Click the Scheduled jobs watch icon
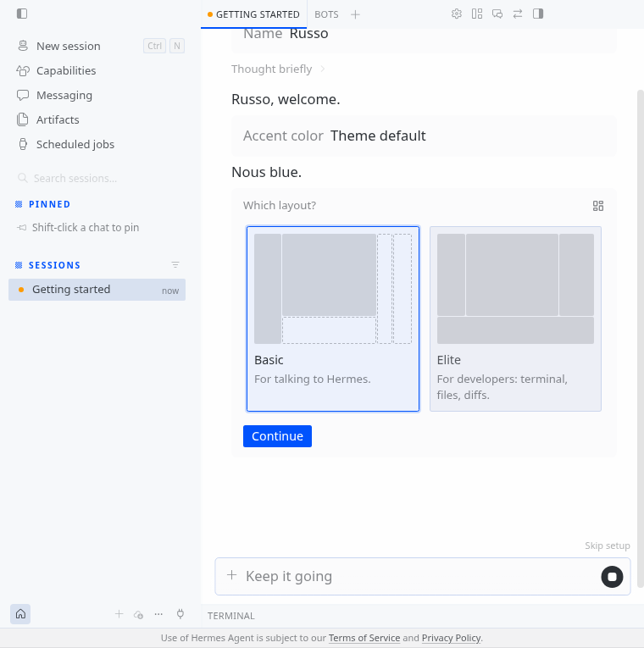This screenshot has width=644, height=648. [x=23, y=144]
